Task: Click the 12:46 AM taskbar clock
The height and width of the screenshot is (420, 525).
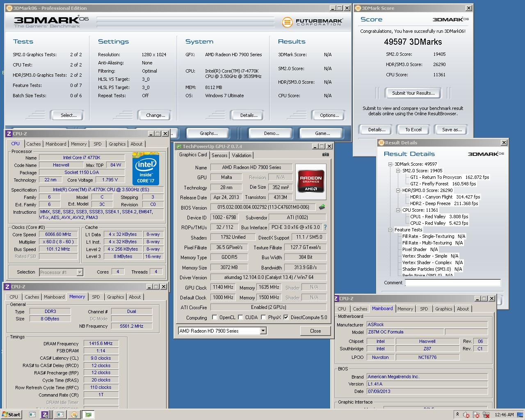Action: (x=504, y=415)
